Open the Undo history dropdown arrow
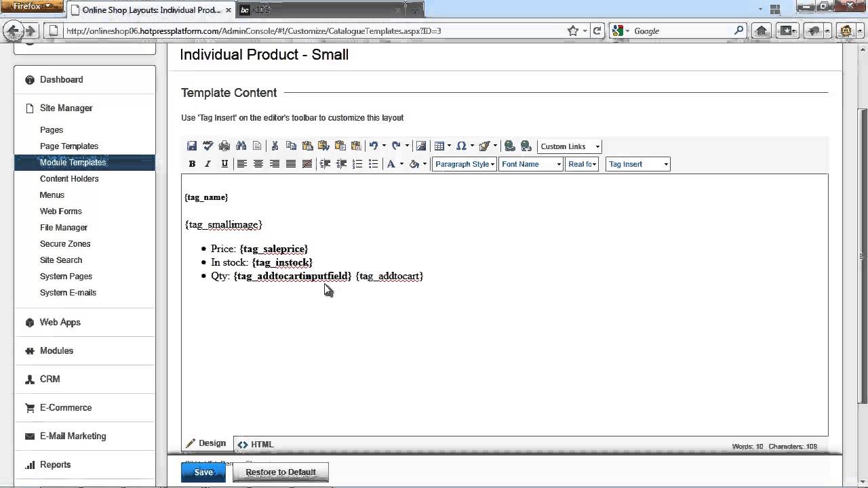 (x=384, y=146)
